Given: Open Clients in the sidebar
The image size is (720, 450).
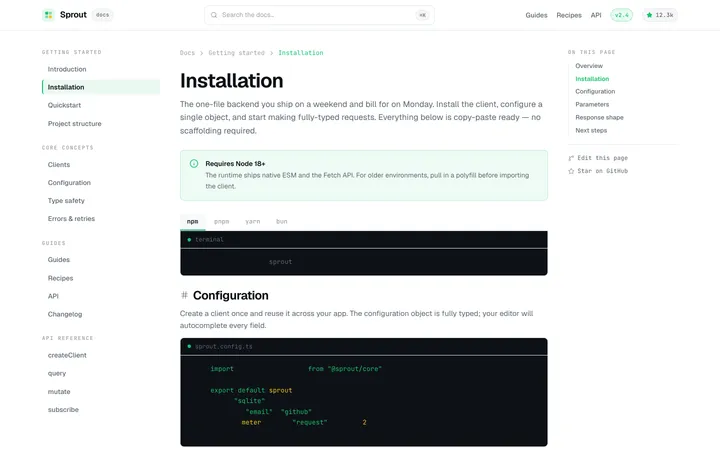Looking at the screenshot, I should pos(101,164).
